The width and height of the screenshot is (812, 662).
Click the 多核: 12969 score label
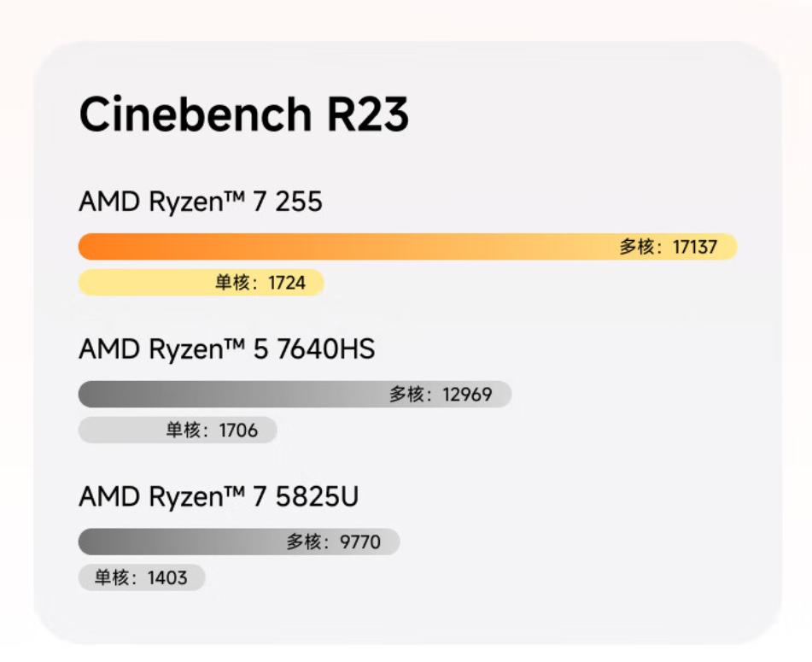tap(441, 395)
